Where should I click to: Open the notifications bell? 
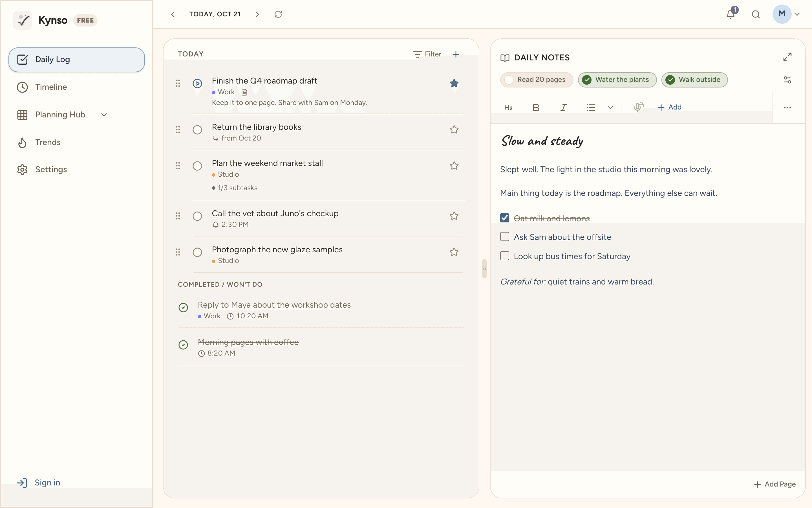click(731, 14)
